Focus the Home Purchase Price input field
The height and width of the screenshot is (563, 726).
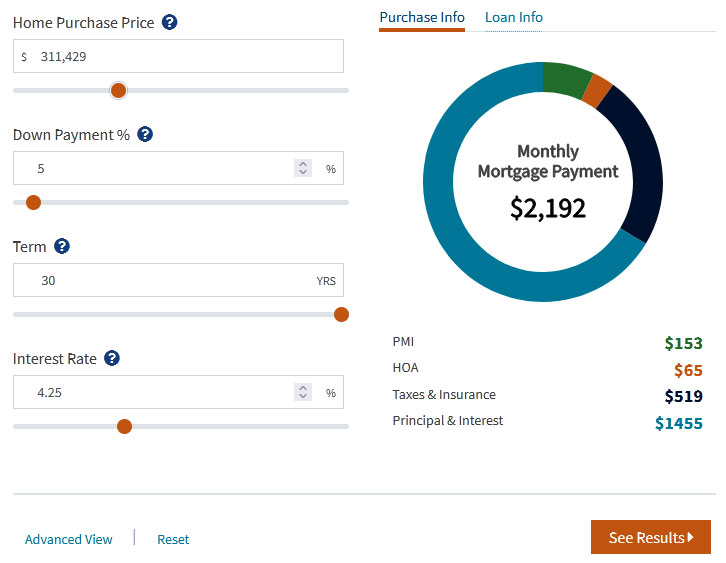pyautogui.click(x=178, y=56)
